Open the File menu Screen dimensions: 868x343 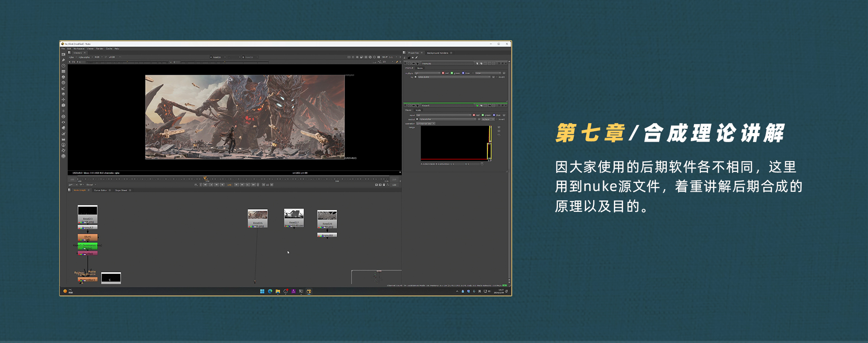63,48
